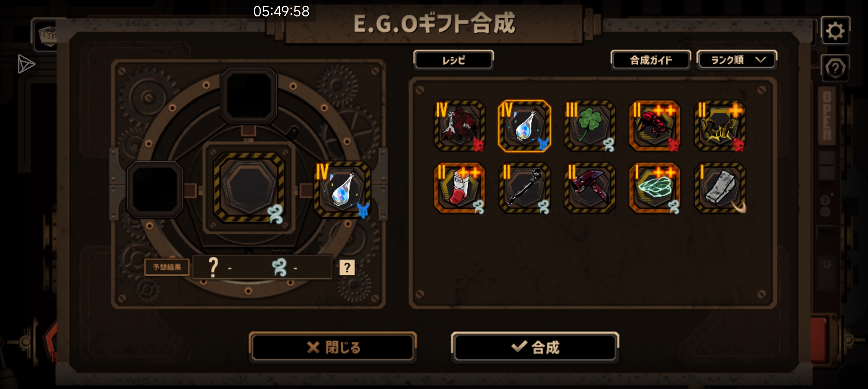This screenshot has height=389, width=868.
Task: Remove droplet gift from right synthesis slot
Action: (342, 190)
